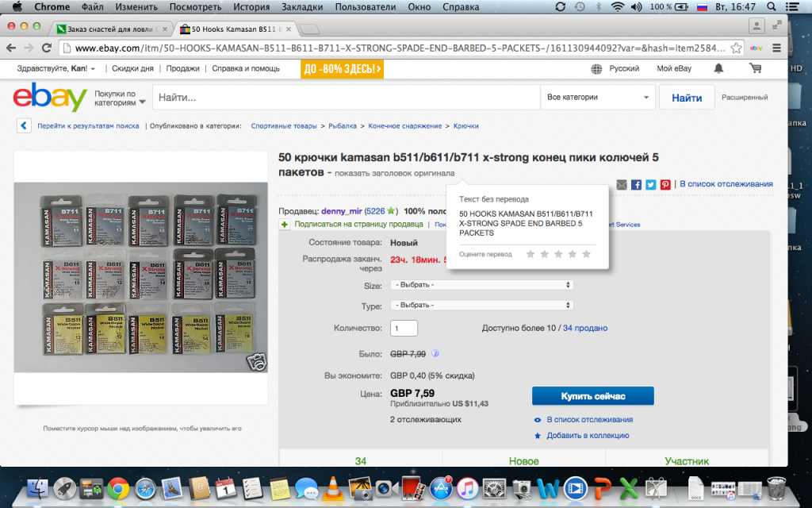Click the question mark next to GBP 7,99
The height and width of the screenshot is (508, 812).
coord(435,353)
